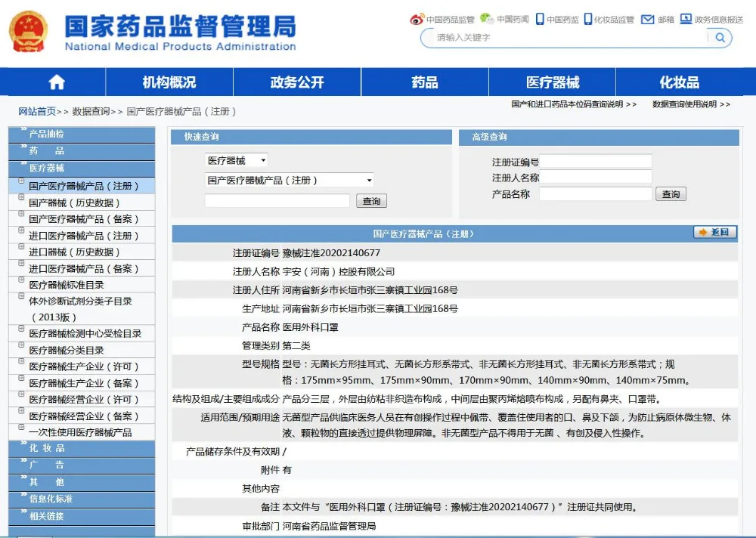Select 医疗器械生产企业（备案） in sidebar
Screen dimensions: 756x538
(83, 383)
